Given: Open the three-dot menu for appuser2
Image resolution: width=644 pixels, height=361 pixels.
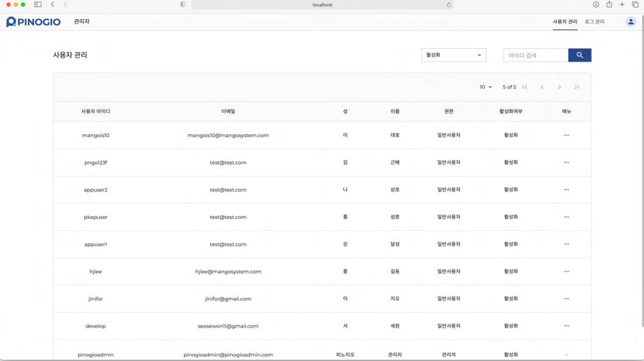Looking at the screenshot, I should point(566,190).
